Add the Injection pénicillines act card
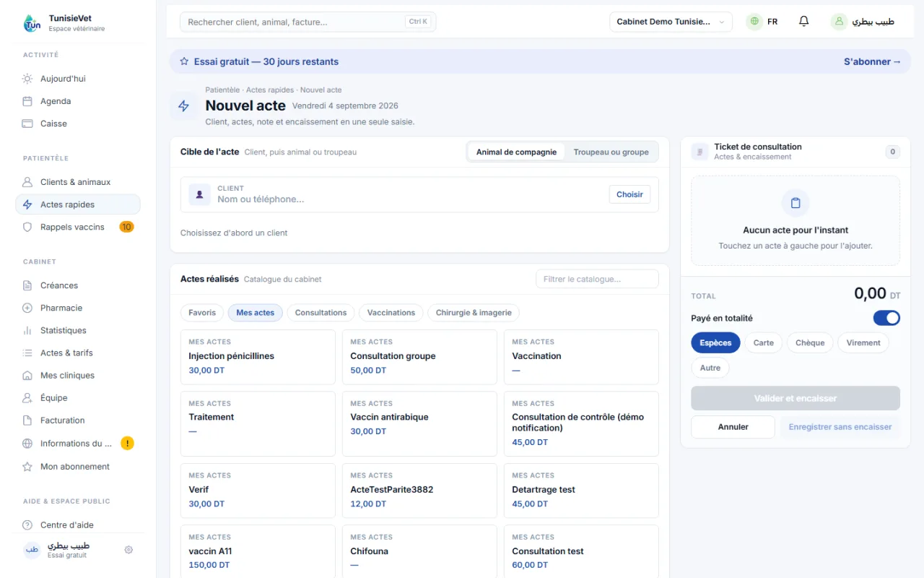The image size is (924, 578). pyautogui.click(x=258, y=357)
